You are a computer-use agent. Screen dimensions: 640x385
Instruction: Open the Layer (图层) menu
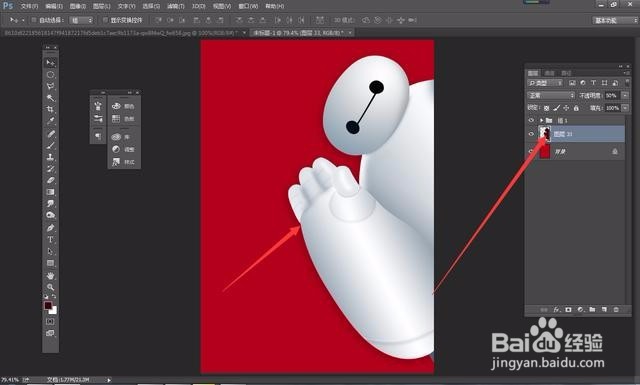102,6
